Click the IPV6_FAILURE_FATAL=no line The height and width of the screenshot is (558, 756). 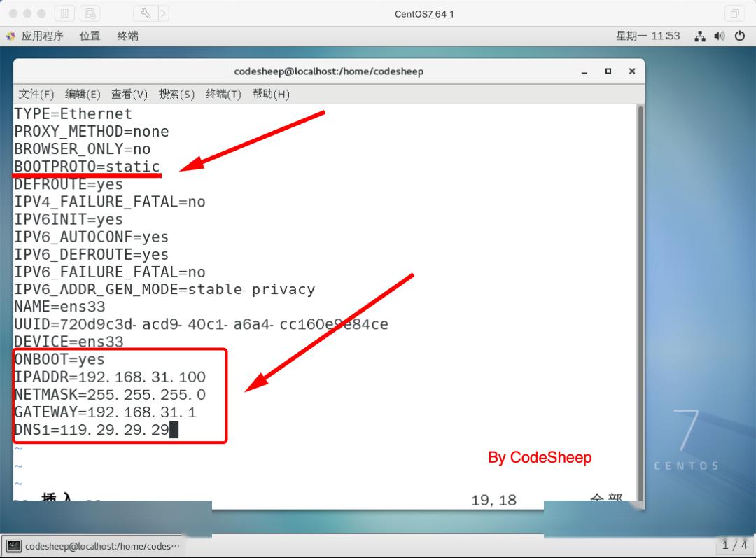click(110, 272)
